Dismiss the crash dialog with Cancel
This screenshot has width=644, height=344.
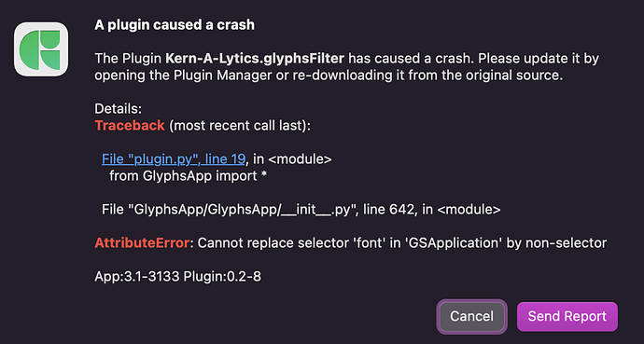(x=471, y=316)
